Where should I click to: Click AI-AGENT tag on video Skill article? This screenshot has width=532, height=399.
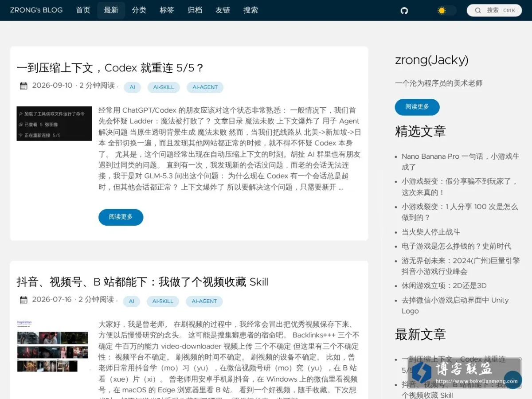(x=204, y=301)
